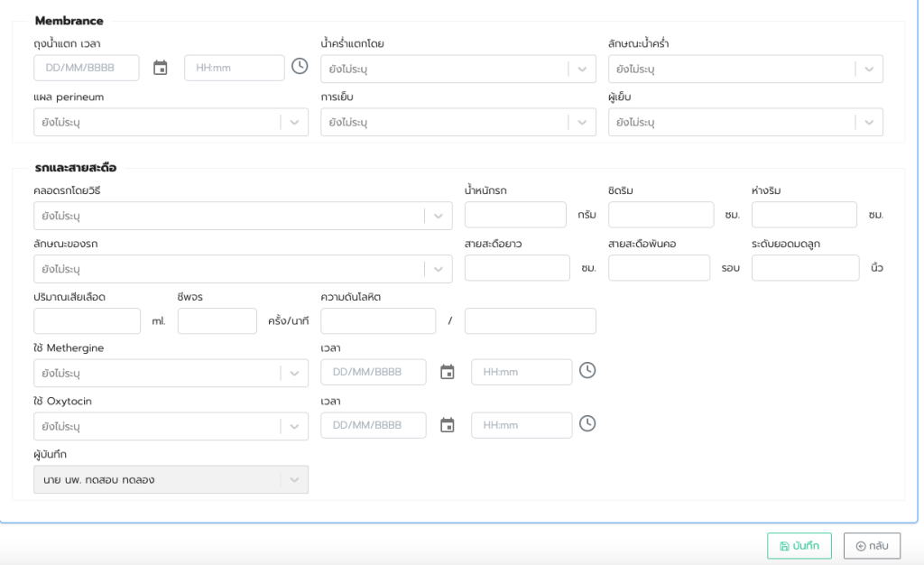The width and height of the screenshot is (924, 565).
Task: Click the บันทึก save button
Action: tap(799, 546)
